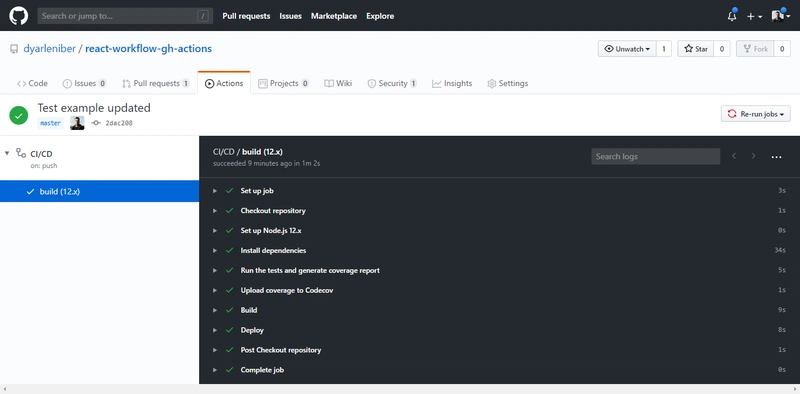The image size is (800, 394).
Task: Open Issues in top navigation
Action: (290, 16)
